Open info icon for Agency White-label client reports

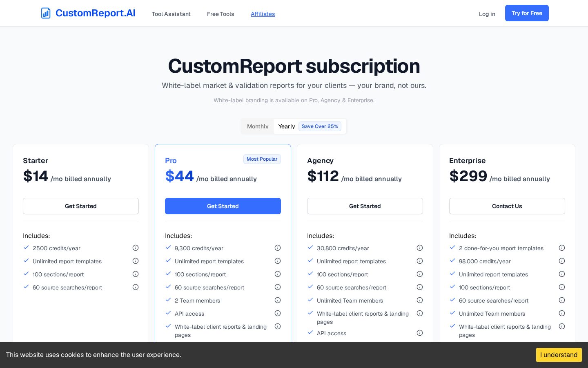coord(420,313)
